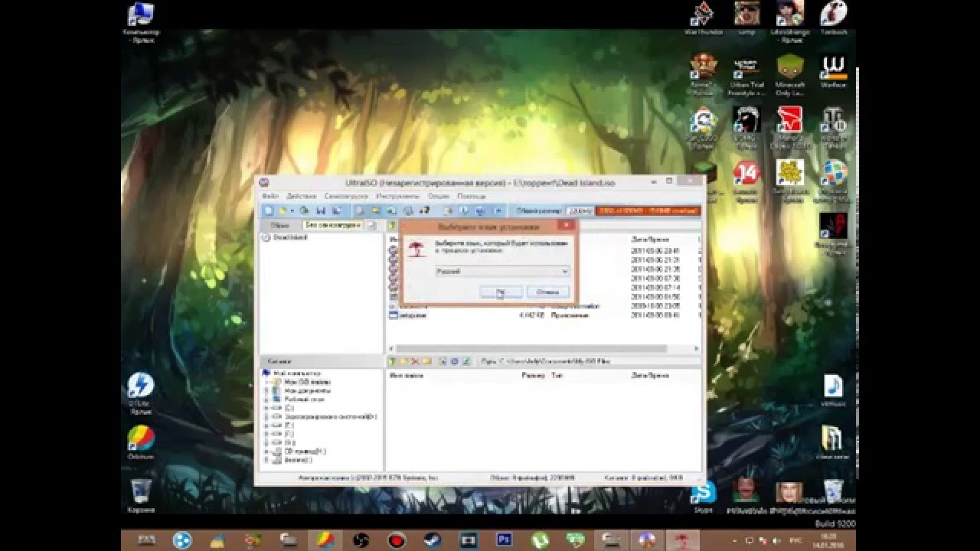Image resolution: width=980 pixels, height=551 pixels.
Task: Open the Urban Trial Freestyle desktop shortcut
Action: click(x=746, y=75)
